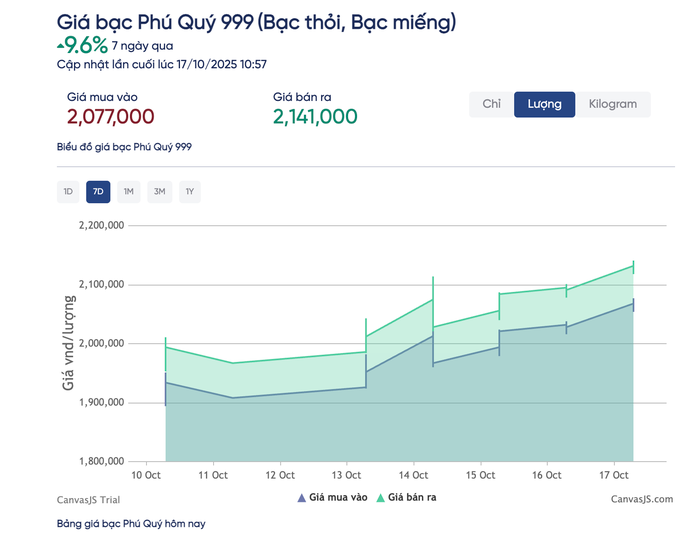This screenshot has width=698, height=538.
Task: Click the Giá bán ra legend triangle icon
Action: click(x=380, y=497)
